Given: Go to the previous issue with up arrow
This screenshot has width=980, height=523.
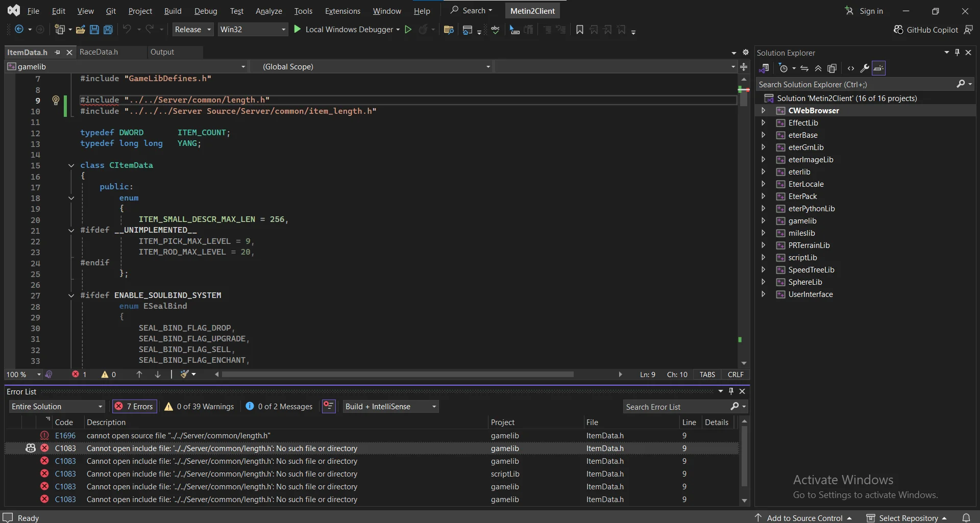Looking at the screenshot, I should (x=139, y=374).
